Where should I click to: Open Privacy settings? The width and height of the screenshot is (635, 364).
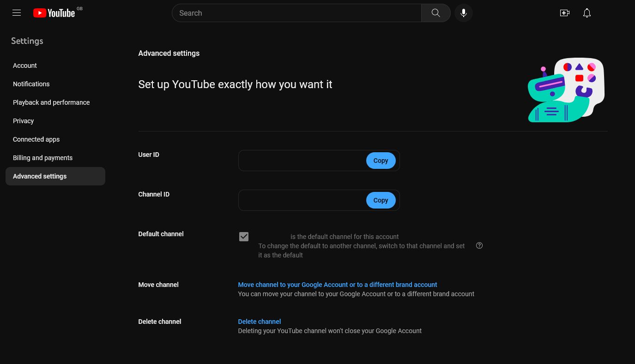pyautogui.click(x=23, y=121)
